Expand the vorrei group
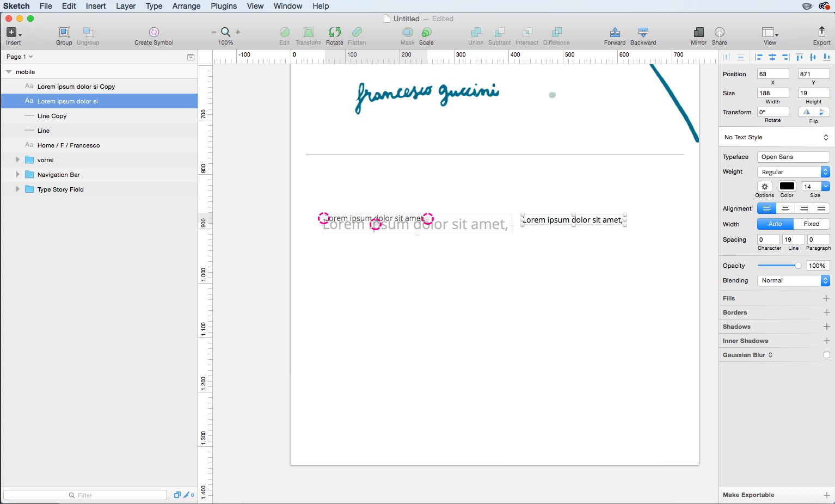The width and height of the screenshot is (835, 504). 18,160
